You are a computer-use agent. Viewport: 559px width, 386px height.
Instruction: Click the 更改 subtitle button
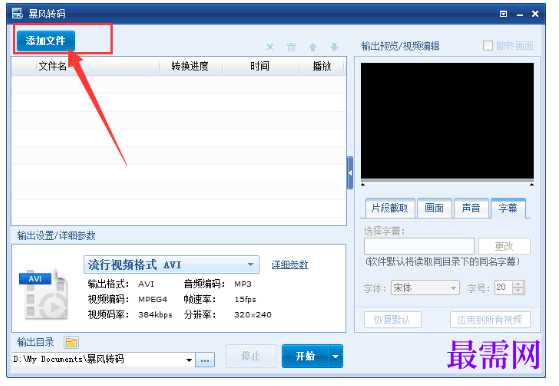click(504, 246)
